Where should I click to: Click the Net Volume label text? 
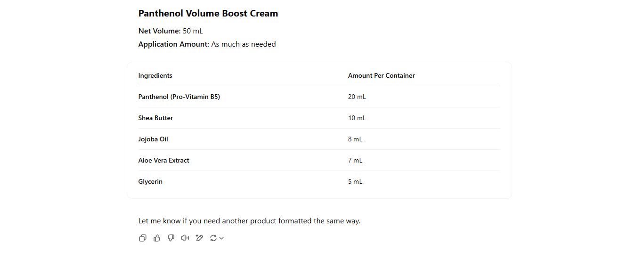pos(159,31)
